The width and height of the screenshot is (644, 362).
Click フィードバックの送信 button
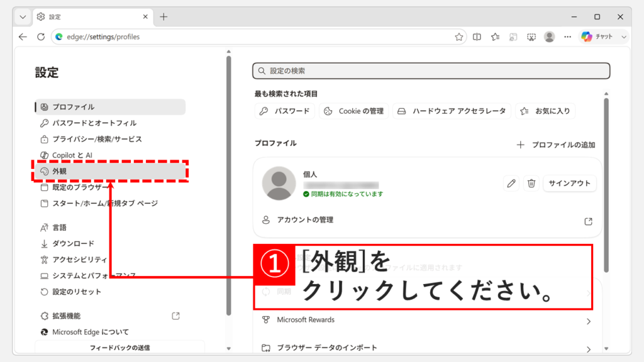[x=119, y=348]
